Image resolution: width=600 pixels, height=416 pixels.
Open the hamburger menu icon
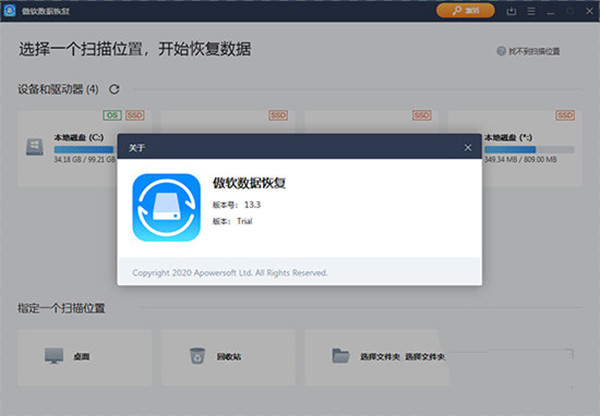coord(531,11)
